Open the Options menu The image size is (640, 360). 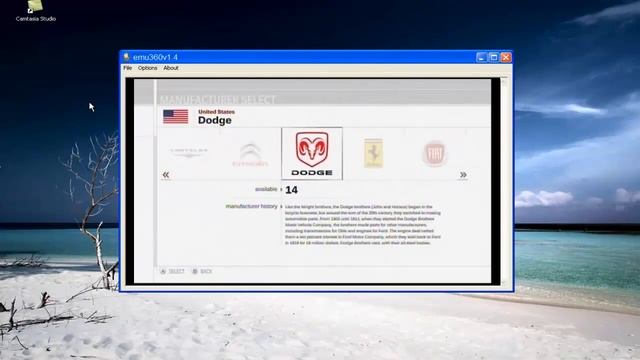[x=147, y=68]
